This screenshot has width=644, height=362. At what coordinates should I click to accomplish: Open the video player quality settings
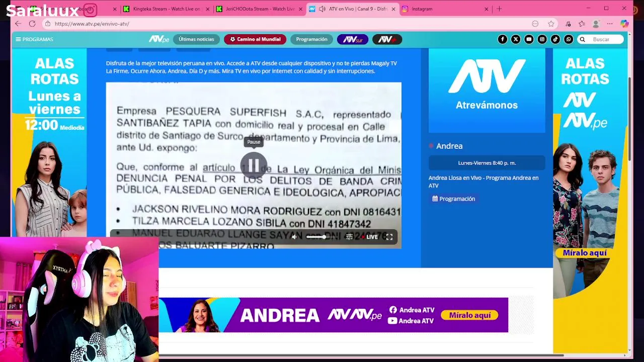(349, 237)
